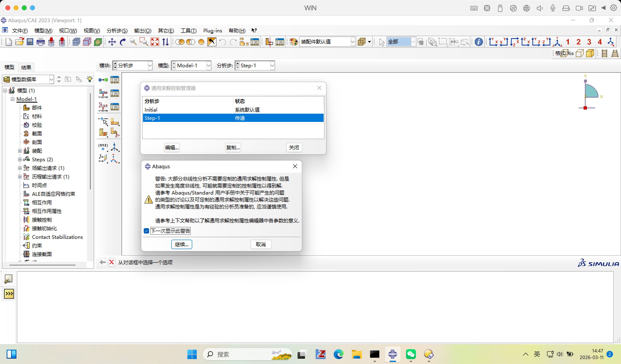Apply saved view number 3
Screen dimensions: 621x364
pyautogui.click(x=589, y=42)
